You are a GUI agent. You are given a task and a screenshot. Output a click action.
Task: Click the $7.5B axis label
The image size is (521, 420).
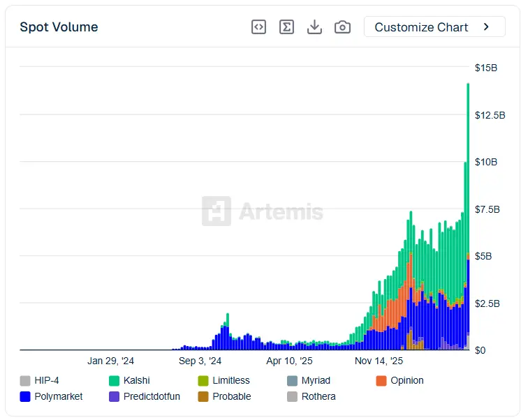pos(487,209)
